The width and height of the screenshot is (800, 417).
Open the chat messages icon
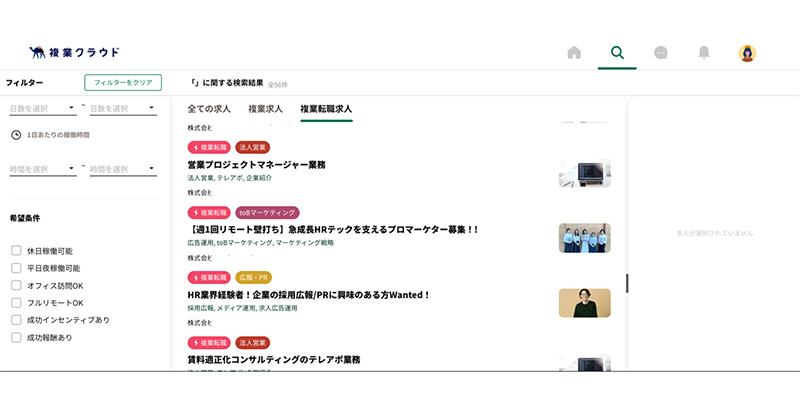(x=661, y=53)
